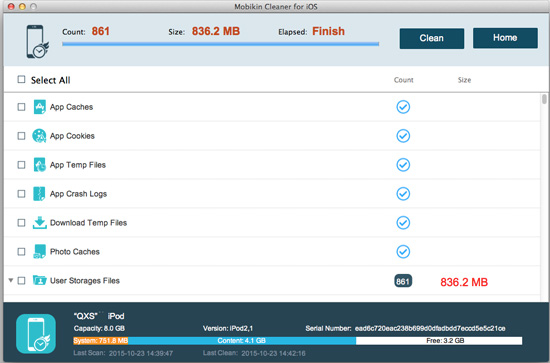Viewport: 550px width, 363px height.
Task: Click the Last Clean timestamp
Action: [x=273, y=353]
